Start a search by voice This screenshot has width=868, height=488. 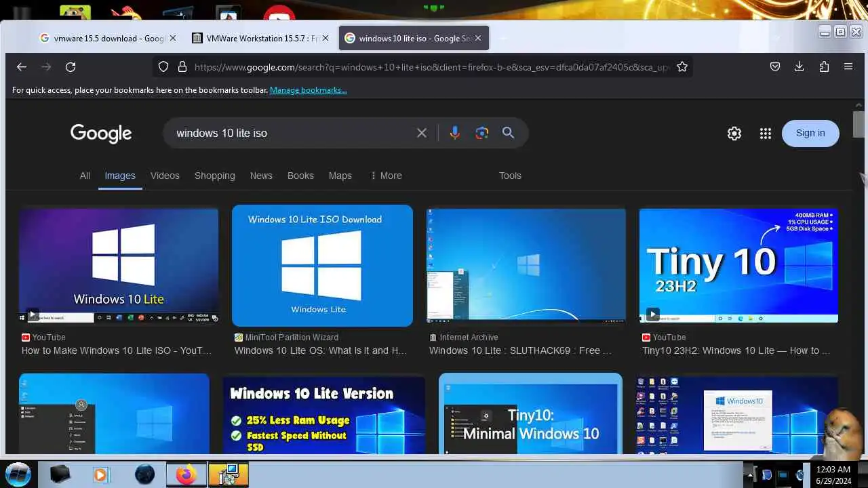click(455, 133)
